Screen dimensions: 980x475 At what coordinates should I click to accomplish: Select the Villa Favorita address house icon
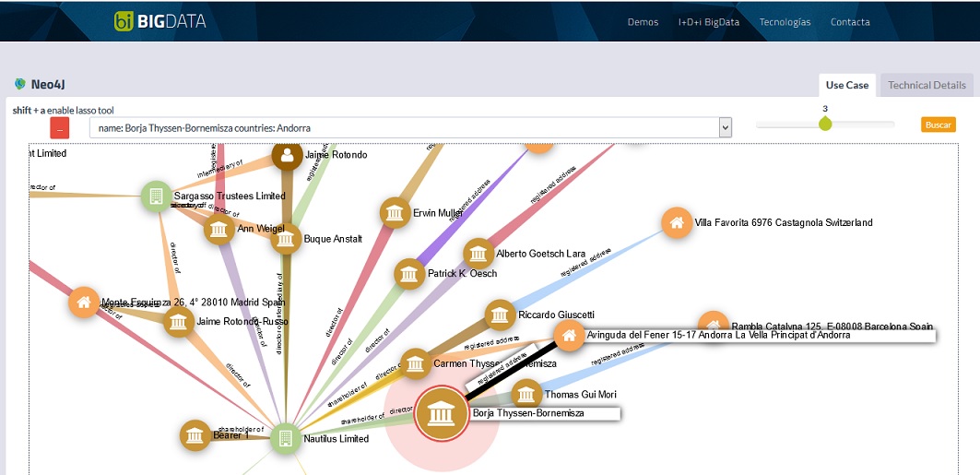[x=677, y=222]
